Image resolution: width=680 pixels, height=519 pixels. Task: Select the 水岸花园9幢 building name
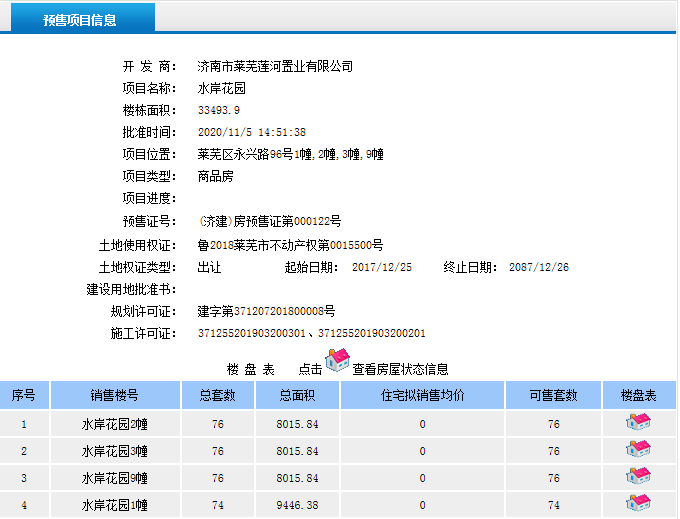coord(115,478)
